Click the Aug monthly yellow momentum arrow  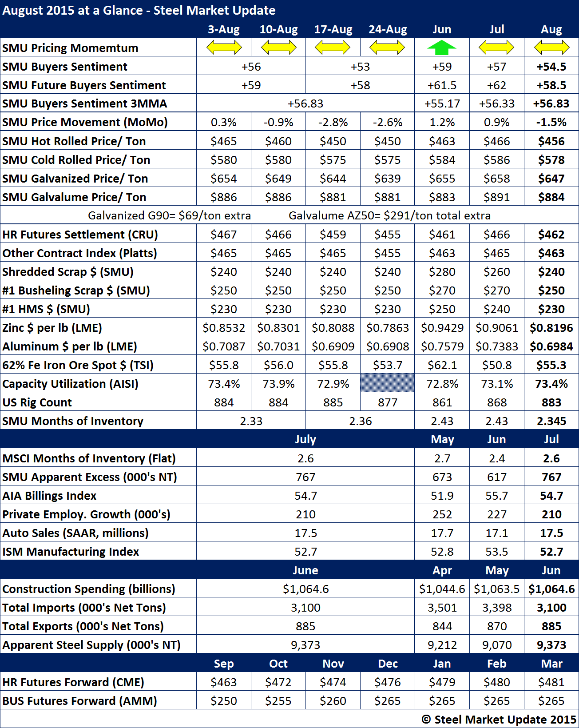(x=551, y=47)
